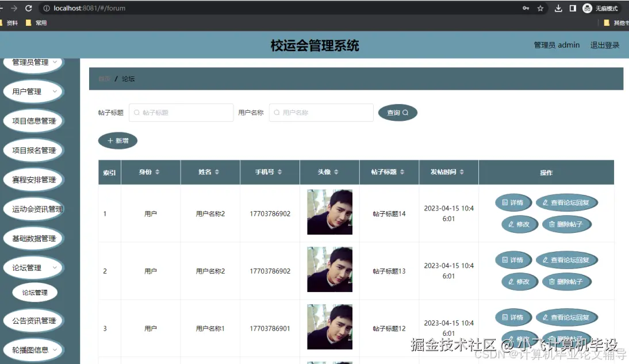Click phone number 17703786901

tap(270, 329)
